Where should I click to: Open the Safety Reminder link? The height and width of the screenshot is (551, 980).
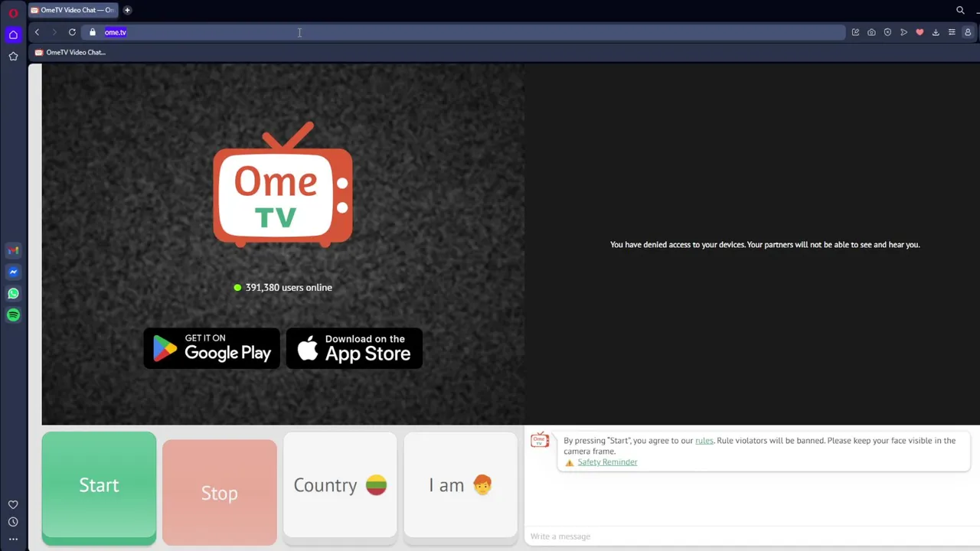click(x=607, y=462)
